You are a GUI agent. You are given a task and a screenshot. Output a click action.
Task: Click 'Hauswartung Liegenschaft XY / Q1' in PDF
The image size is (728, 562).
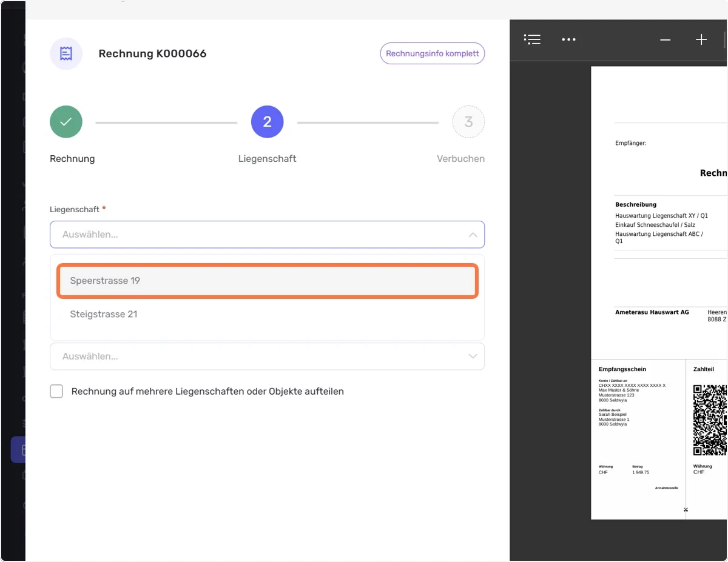(x=661, y=216)
